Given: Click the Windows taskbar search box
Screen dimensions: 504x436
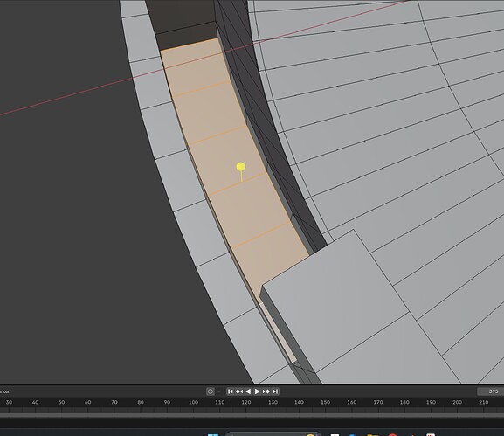Looking at the screenshot, I should click(x=273, y=434).
